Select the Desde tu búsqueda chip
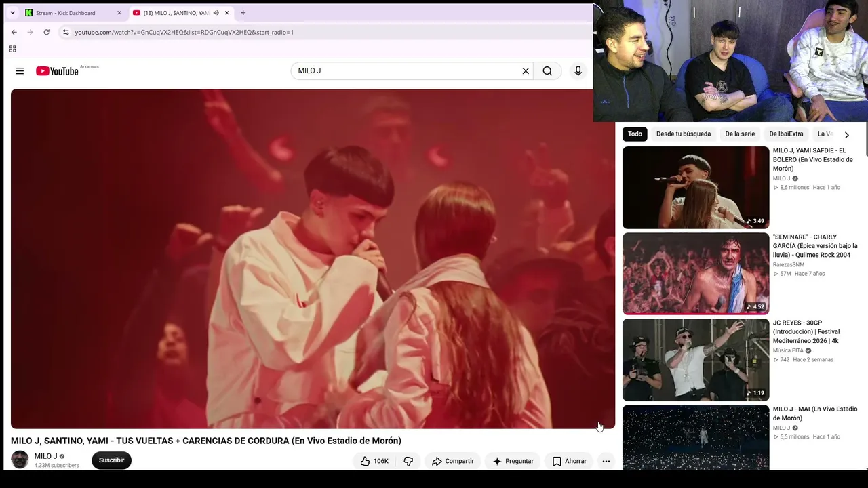Screen dimensions: 868x488 [684, 134]
